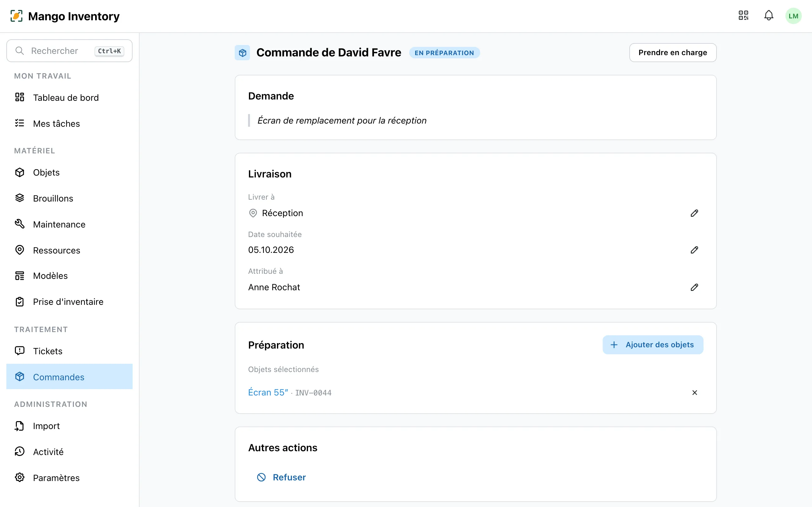Open the QR code scanner icon
This screenshot has width=812, height=507.
tap(743, 16)
